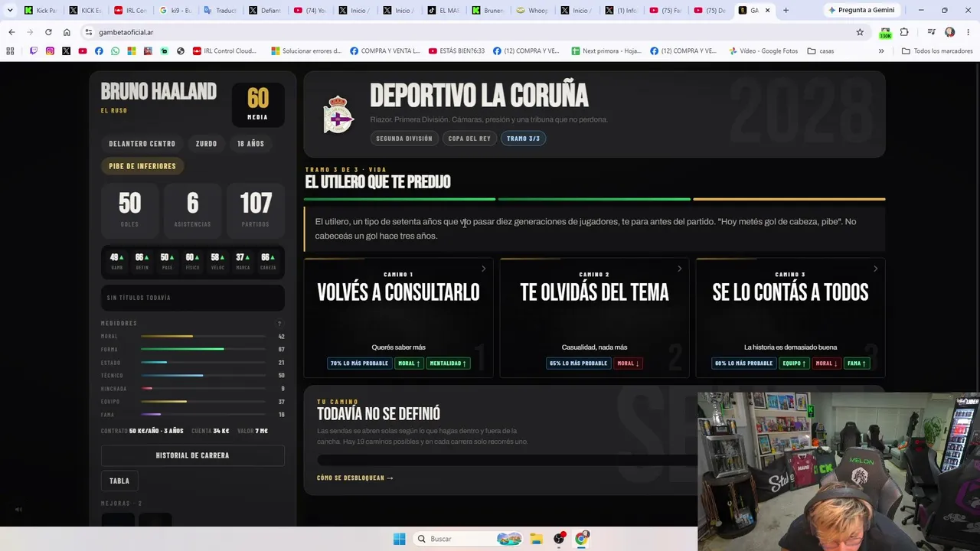Screen dimensions: 980x551
Task: Close the active gambetaoficial tab
Action: tap(767, 10)
